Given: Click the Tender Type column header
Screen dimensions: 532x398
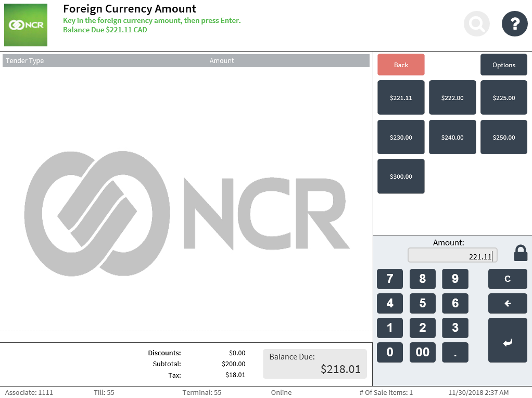Looking at the screenshot, I should pyautogui.click(x=25, y=61).
